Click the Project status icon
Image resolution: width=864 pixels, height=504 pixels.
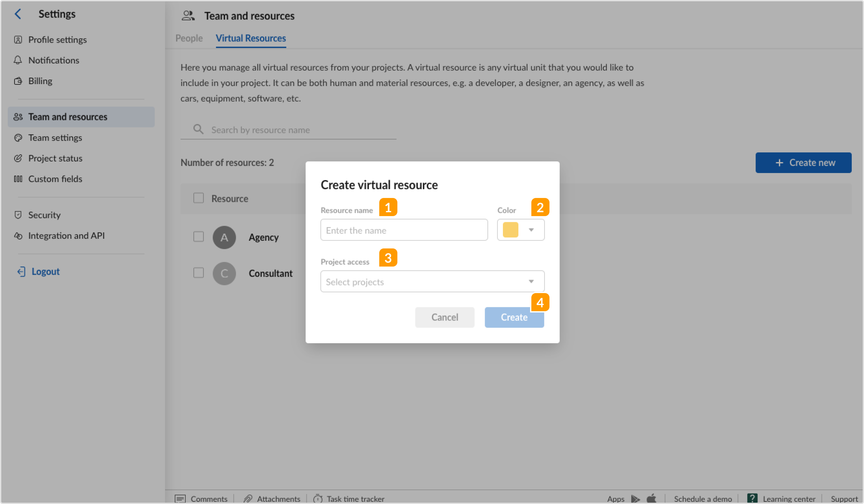(x=18, y=159)
